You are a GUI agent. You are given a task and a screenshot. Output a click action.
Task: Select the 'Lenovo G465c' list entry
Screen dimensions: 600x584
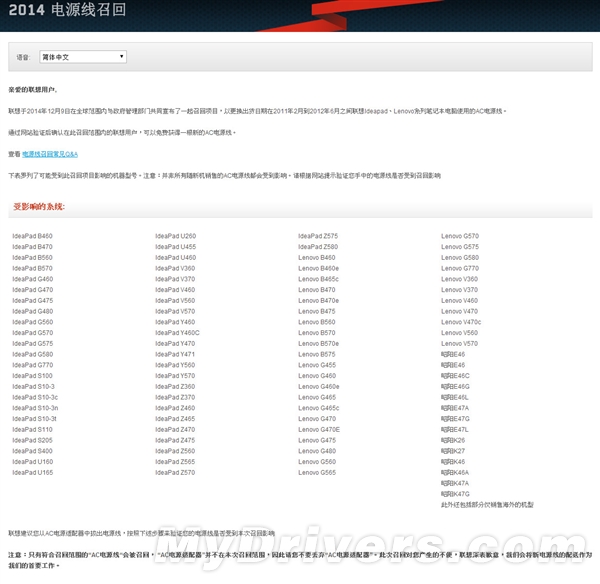pyautogui.click(x=319, y=408)
